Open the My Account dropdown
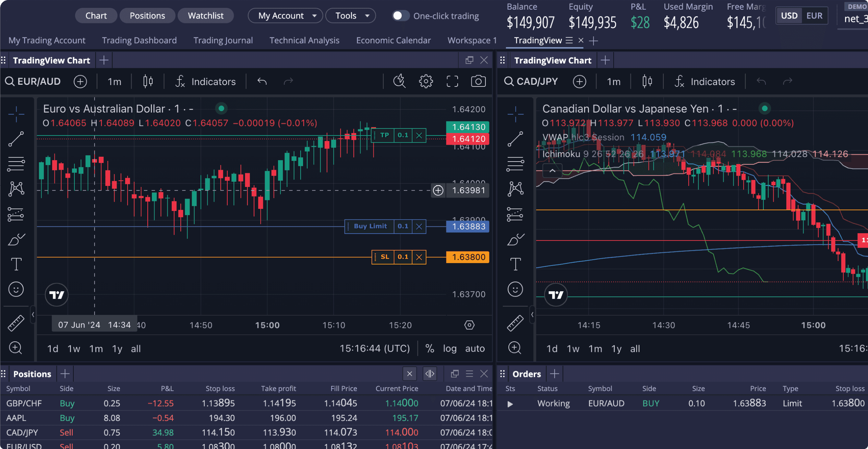 285,16
